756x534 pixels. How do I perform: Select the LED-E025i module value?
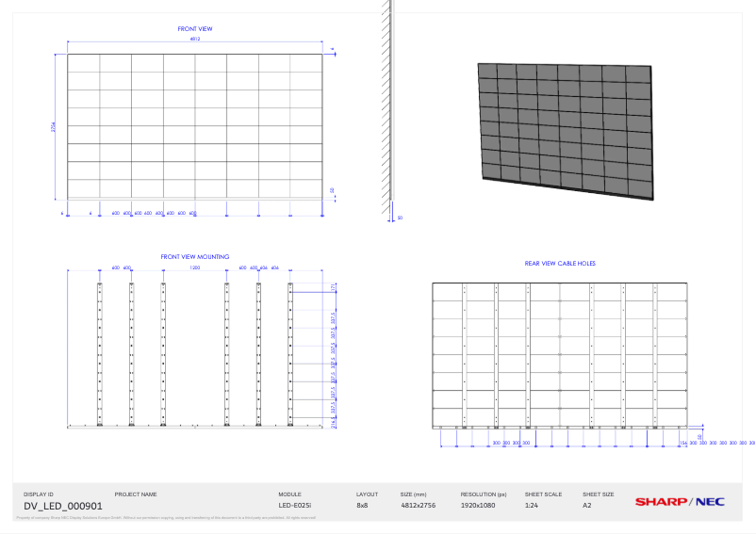pos(294,506)
